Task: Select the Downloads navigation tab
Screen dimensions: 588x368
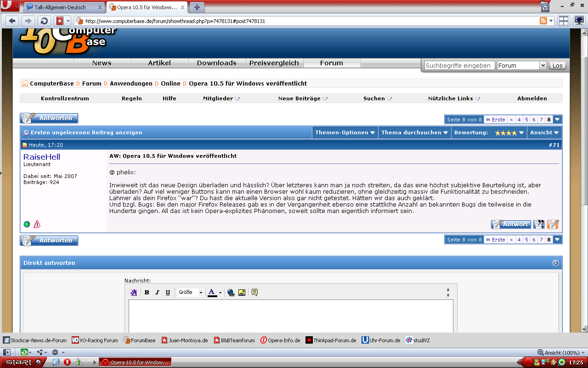Action: click(x=217, y=63)
